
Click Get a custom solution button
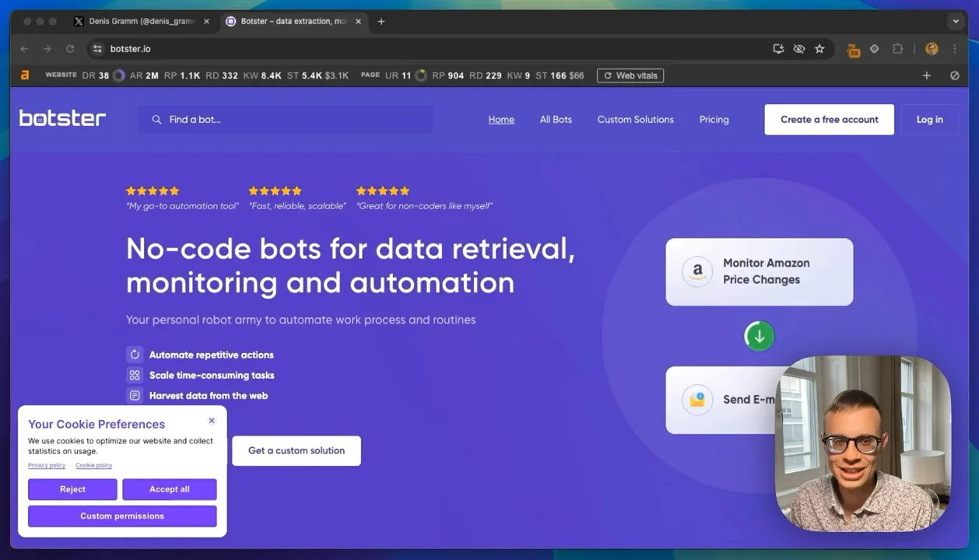point(297,451)
